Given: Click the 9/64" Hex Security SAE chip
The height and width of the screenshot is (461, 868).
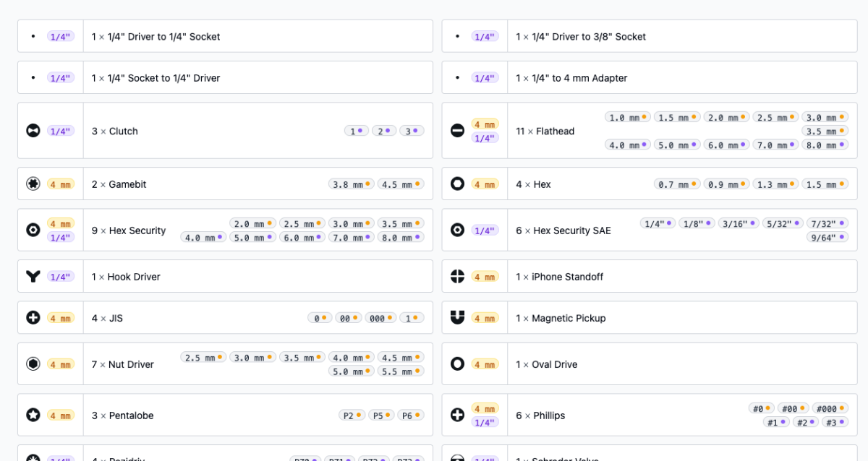Looking at the screenshot, I should (827, 237).
